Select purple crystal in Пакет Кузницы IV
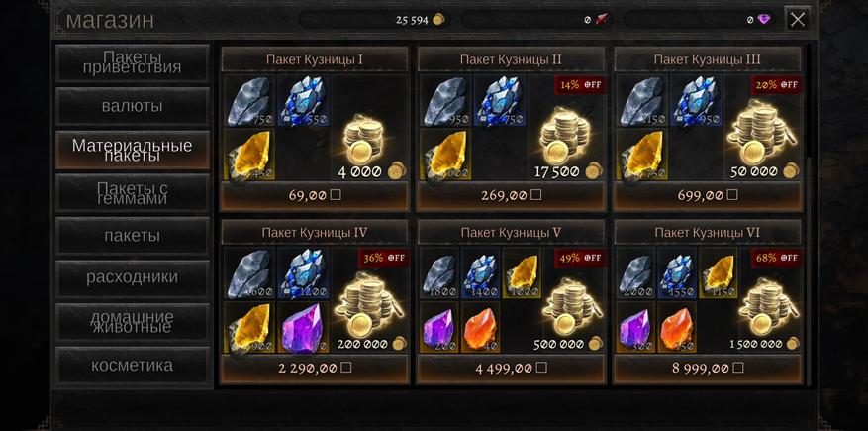 [303, 327]
